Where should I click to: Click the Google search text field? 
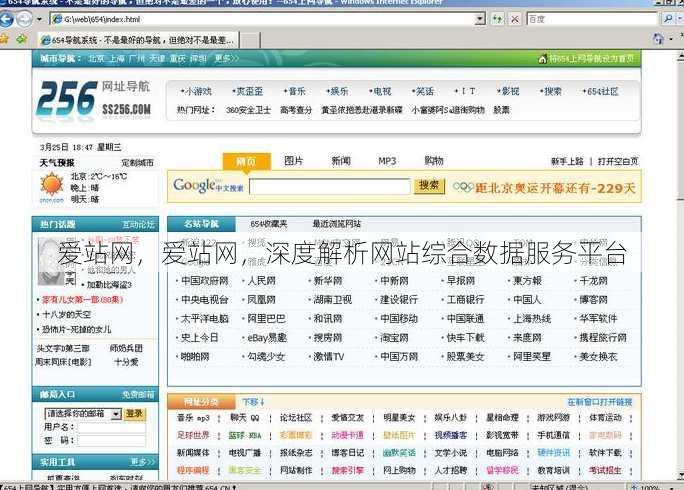(x=329, y=187)
